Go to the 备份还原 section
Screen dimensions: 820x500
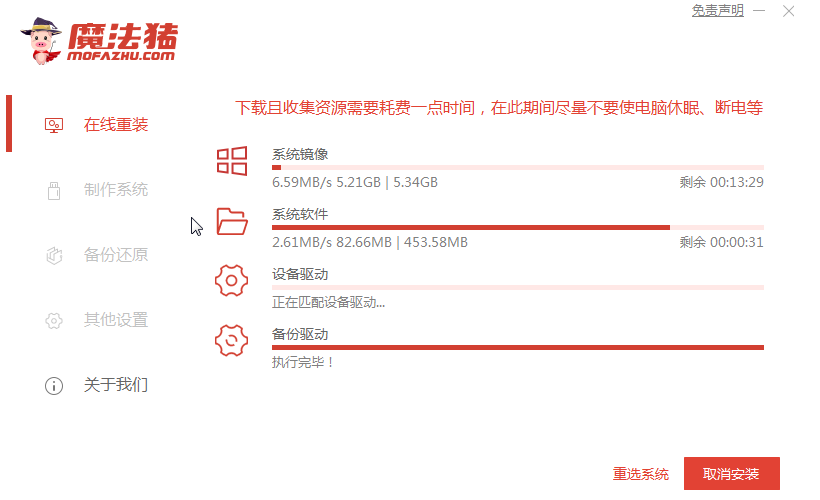click(x=116, y=255)
